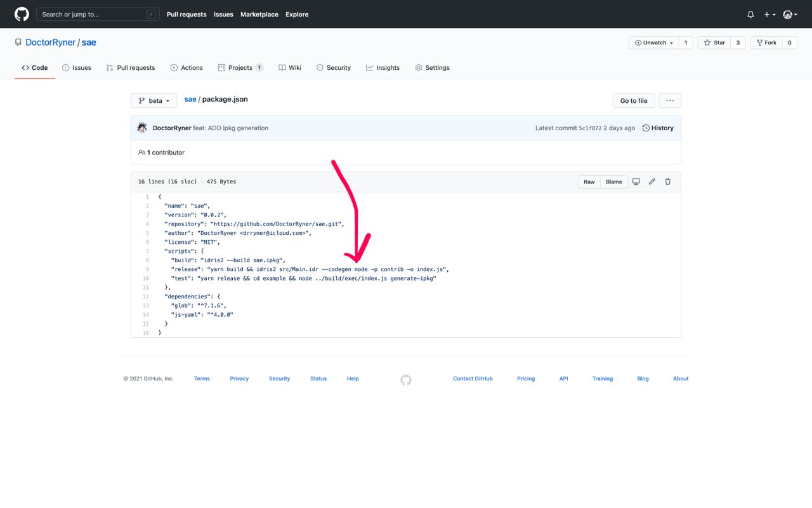The height and width of the screenshot is (508, 812).
Task: Open footer Status link
Action: coord(318,378)
